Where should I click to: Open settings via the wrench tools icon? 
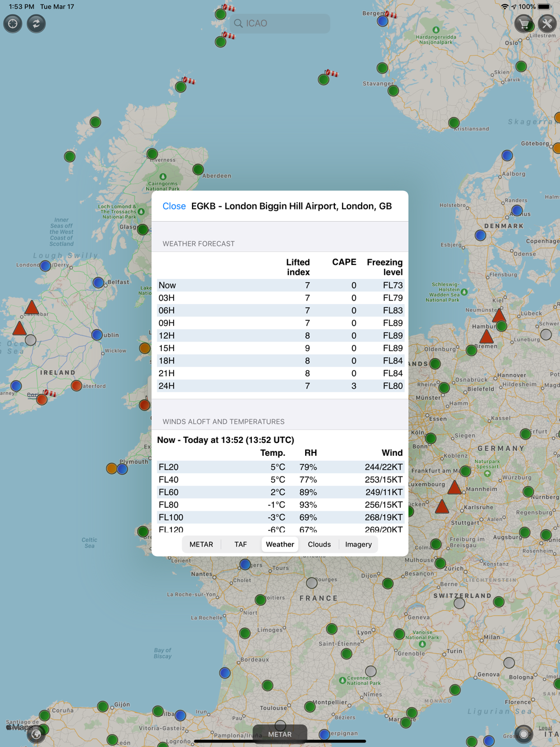(x=547, y=24)
